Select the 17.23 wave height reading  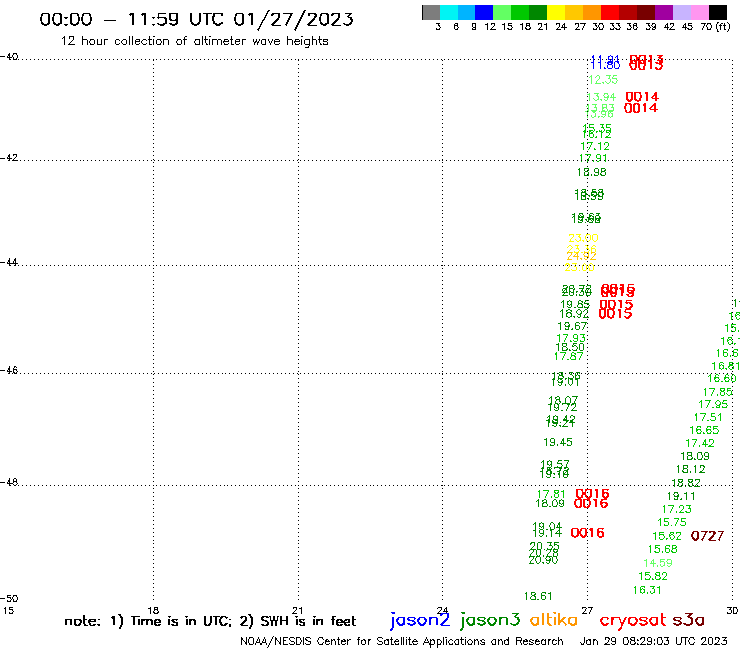click(x=677, y=509)
